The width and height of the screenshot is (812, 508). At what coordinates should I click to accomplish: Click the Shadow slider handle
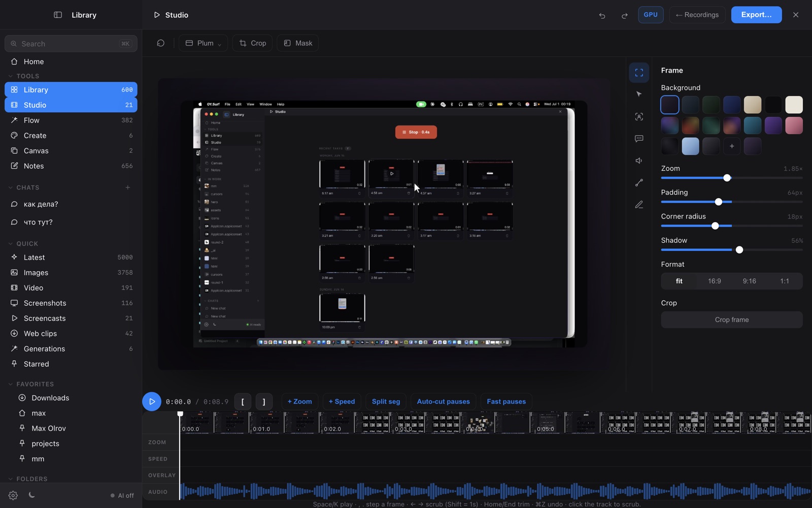point(739,250)
